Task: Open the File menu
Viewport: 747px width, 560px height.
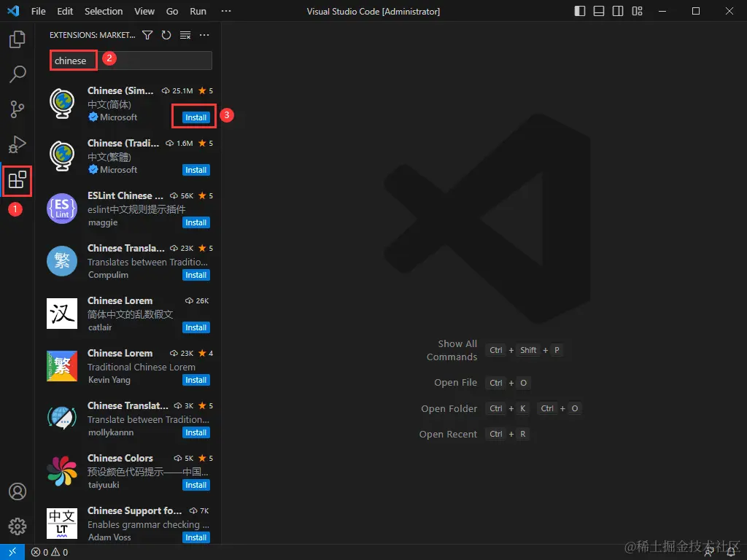Action: pos(38,11)
